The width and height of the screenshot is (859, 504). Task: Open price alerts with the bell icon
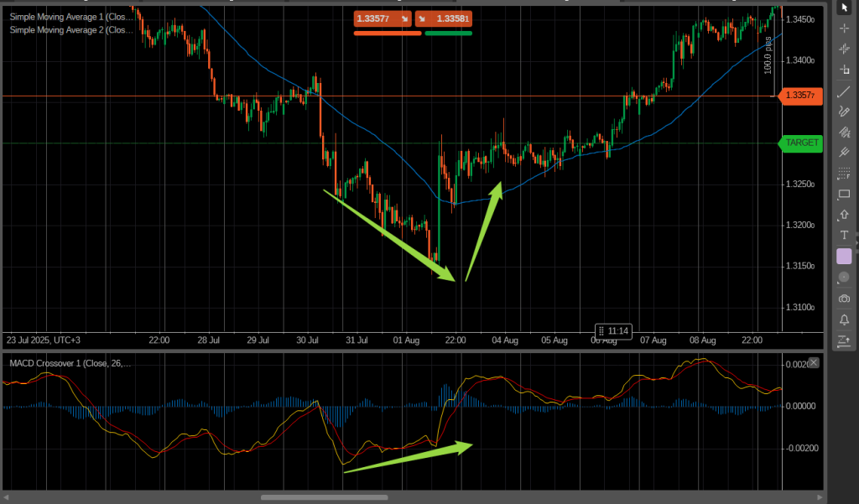point(844,319)
